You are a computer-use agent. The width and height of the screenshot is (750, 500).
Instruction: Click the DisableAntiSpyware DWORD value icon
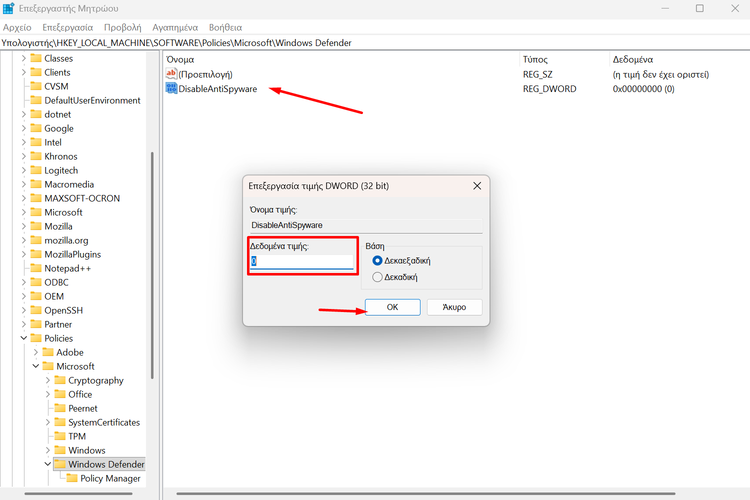(x=171, y=89)
